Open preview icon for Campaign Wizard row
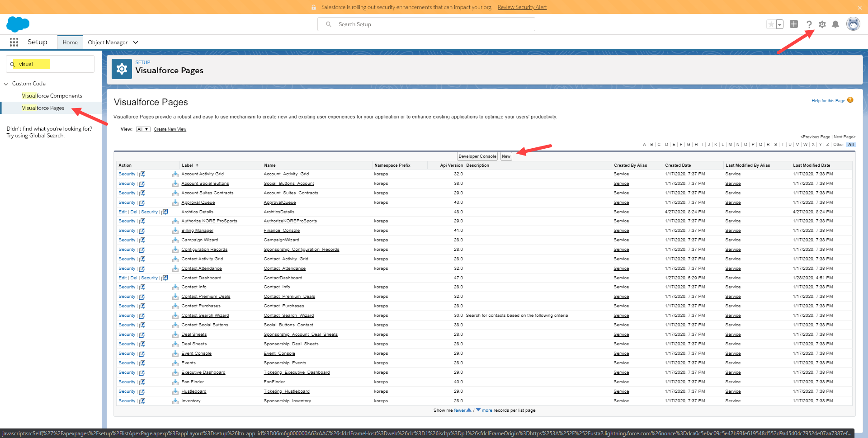 [x=142, y=240]
